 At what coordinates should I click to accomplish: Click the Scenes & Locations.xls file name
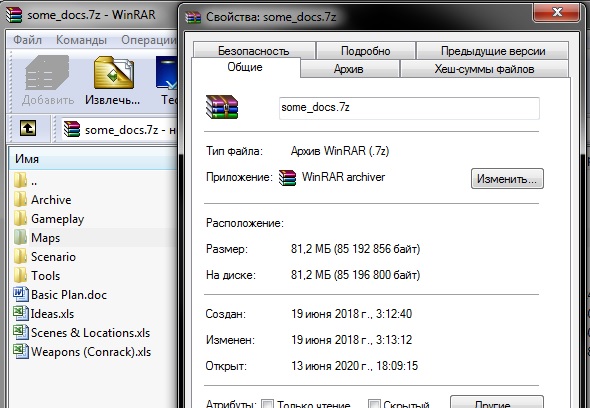point(90,333)
